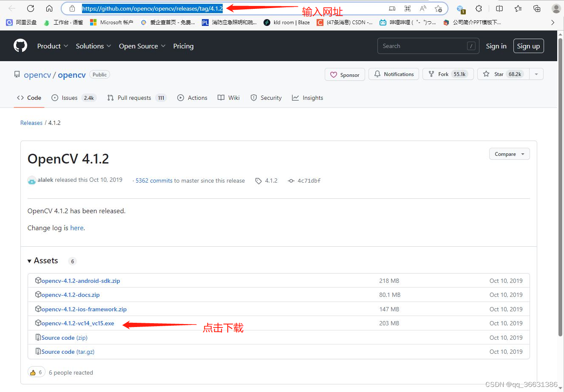Screen dimensions: 564x392
Task: Switch to the Code tab
Action: pyautogui.click(x=29, y=98)
